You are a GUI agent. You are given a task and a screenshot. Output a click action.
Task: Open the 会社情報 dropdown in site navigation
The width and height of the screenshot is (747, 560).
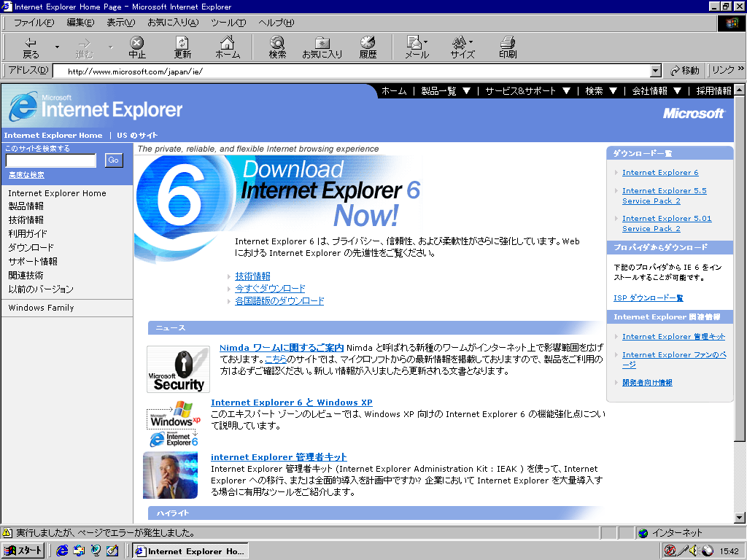click(x=657, y=91)
